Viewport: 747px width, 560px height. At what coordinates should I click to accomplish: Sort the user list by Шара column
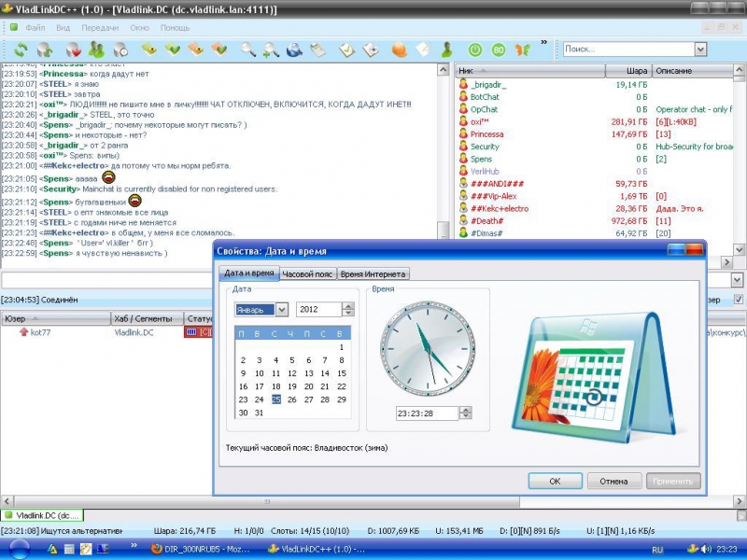627,71
